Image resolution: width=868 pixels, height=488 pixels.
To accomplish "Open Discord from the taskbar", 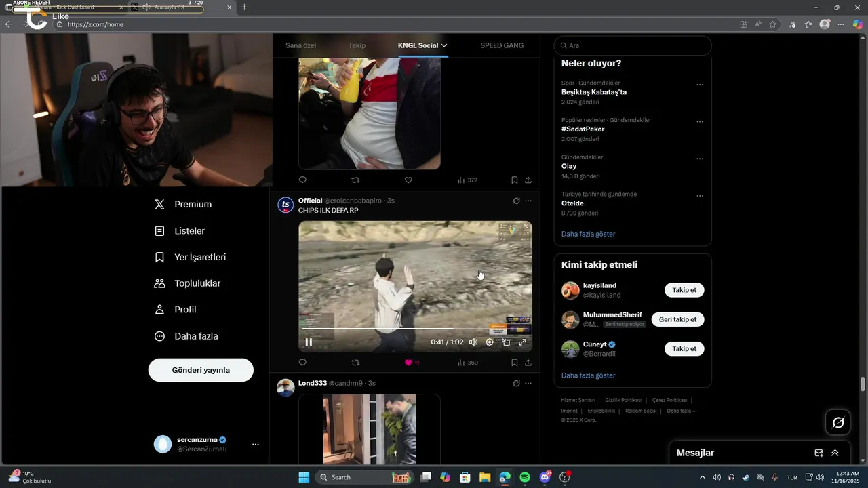I will [x=545, y=477].
